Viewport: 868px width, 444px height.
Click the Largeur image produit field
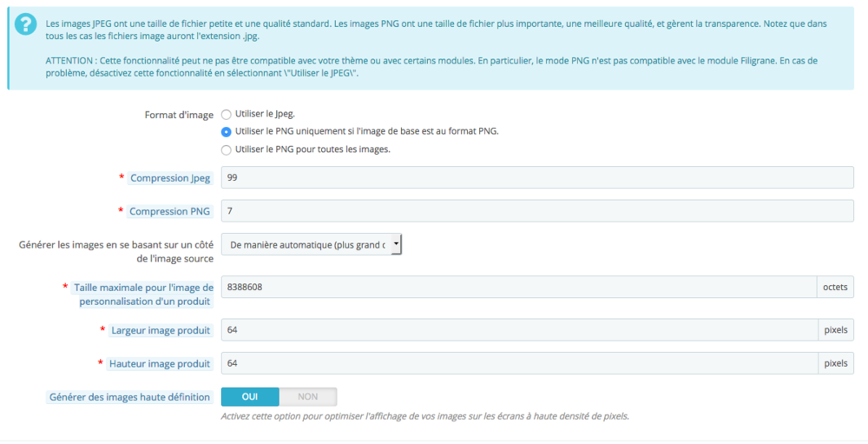point(520,330)
